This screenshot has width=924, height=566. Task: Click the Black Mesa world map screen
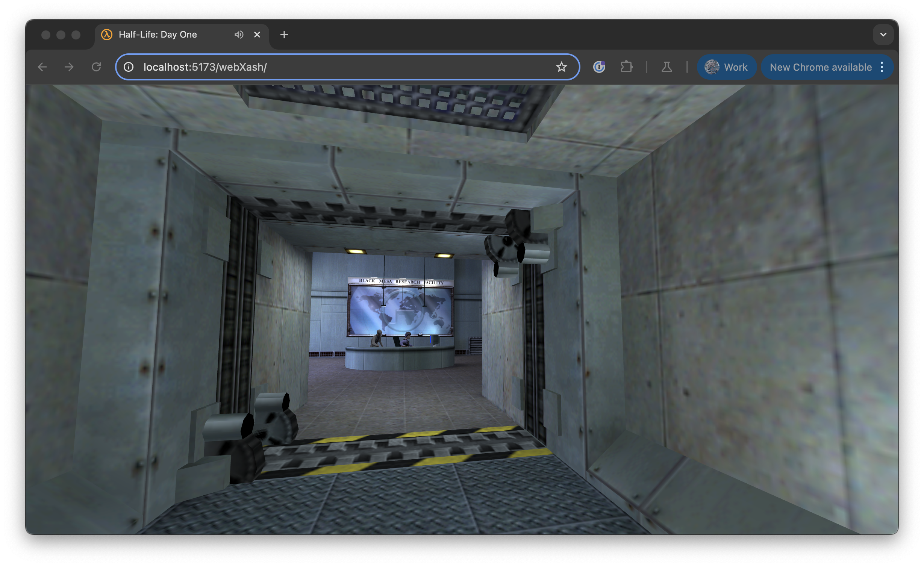click(400, 310)
